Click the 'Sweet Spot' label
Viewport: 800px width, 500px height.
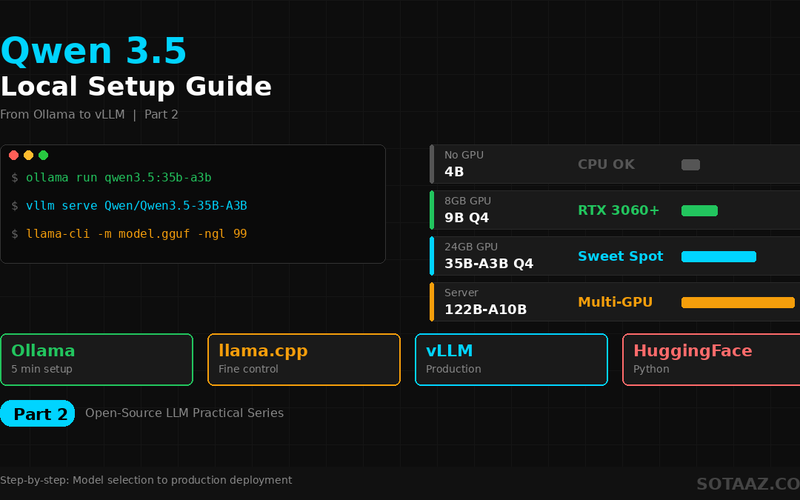coord(620,256)
